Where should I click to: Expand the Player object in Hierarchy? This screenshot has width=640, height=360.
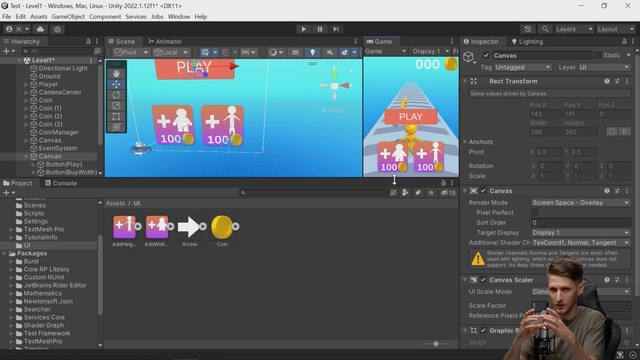click(x=26, y=84)
